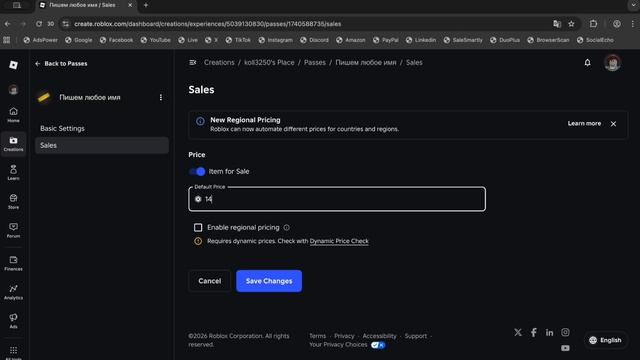Select Sales menu item
The height and width of the screenshot is (360, 640).
coord(102,145)
